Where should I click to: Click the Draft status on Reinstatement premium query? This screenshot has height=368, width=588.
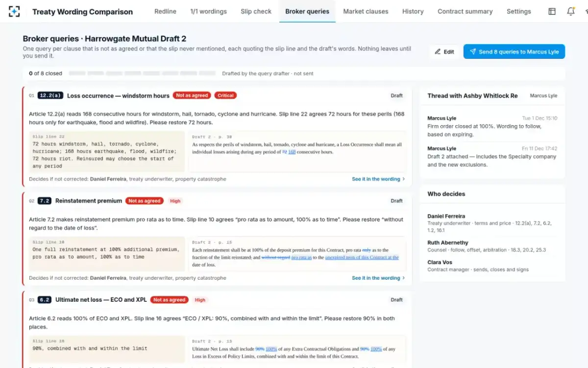coord(396,201)
